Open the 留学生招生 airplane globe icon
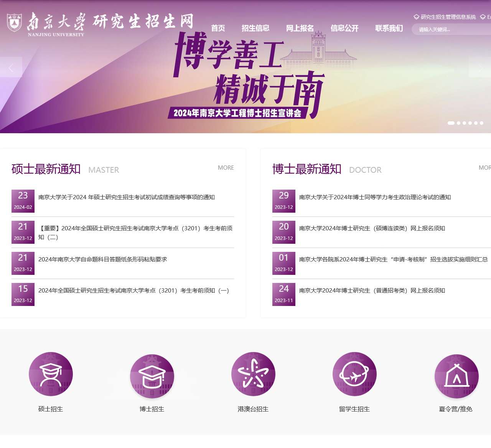491x448 pixels. [354, 374]
